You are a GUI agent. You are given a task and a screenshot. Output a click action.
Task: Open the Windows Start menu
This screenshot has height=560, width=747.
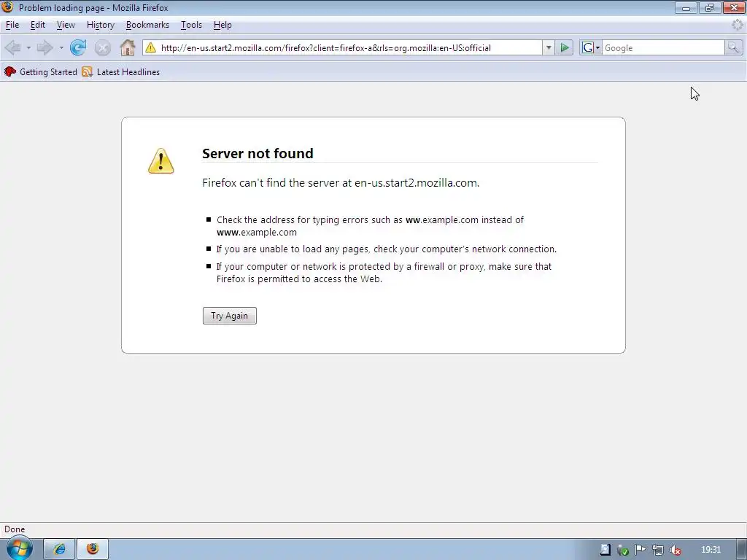[x=19, y=548]
